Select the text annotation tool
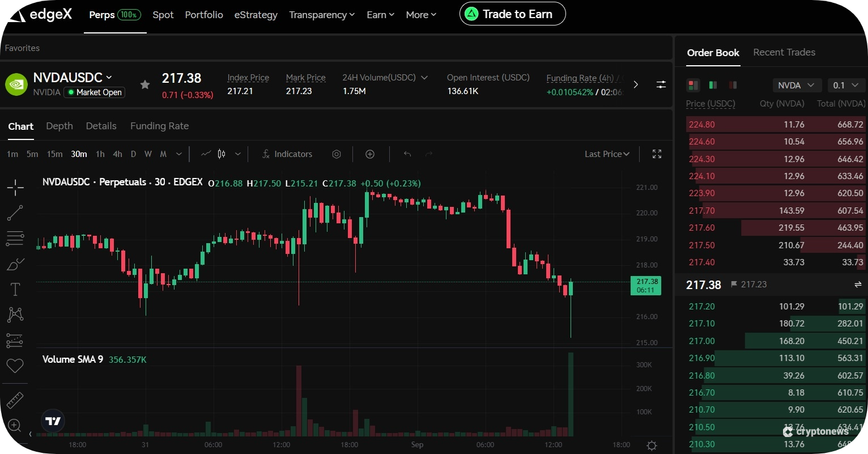868x454 pixels. point(15,290)
